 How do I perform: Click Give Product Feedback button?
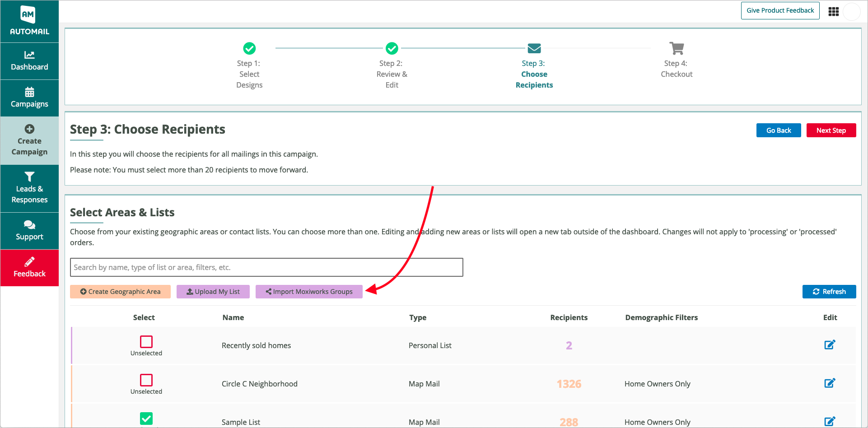(x=780, y=10)
